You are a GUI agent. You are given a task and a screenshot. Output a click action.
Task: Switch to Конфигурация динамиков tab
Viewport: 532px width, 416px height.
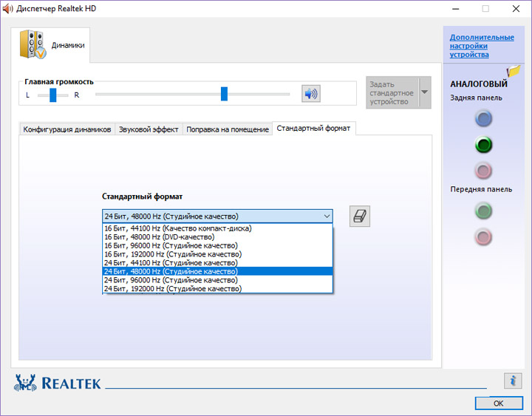click(x=66, y=129)
